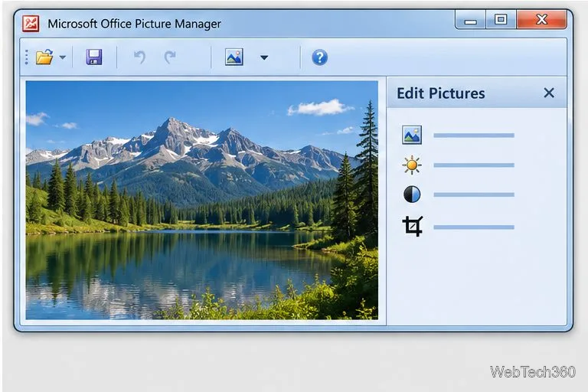Click the Picture Manager app icon in title bar
This screenshot has width=588, height=392.
coord(31,24)
